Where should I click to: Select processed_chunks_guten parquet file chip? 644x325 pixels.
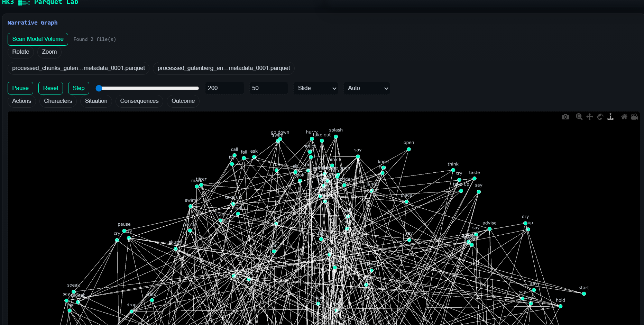click(79, 68)
